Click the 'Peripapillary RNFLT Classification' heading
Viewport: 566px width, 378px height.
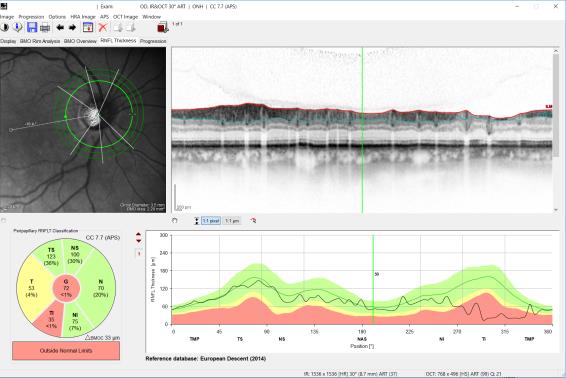45,231
